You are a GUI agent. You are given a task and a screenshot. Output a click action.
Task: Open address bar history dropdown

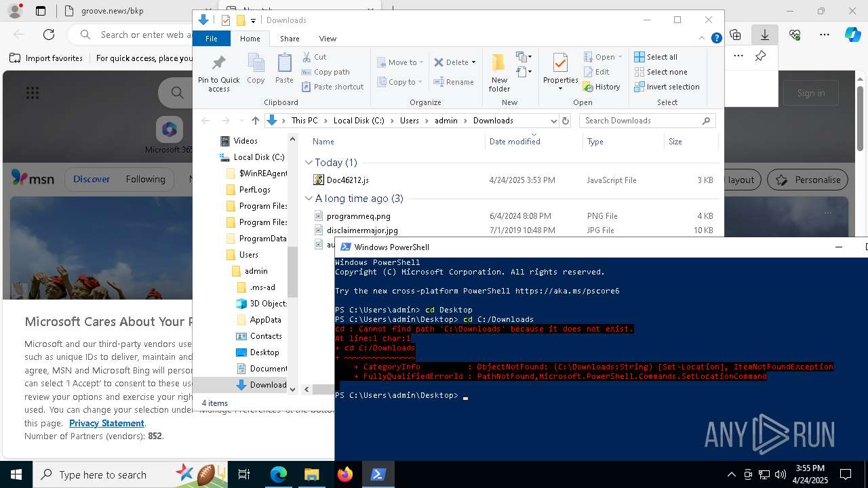[x=553, y=121]
